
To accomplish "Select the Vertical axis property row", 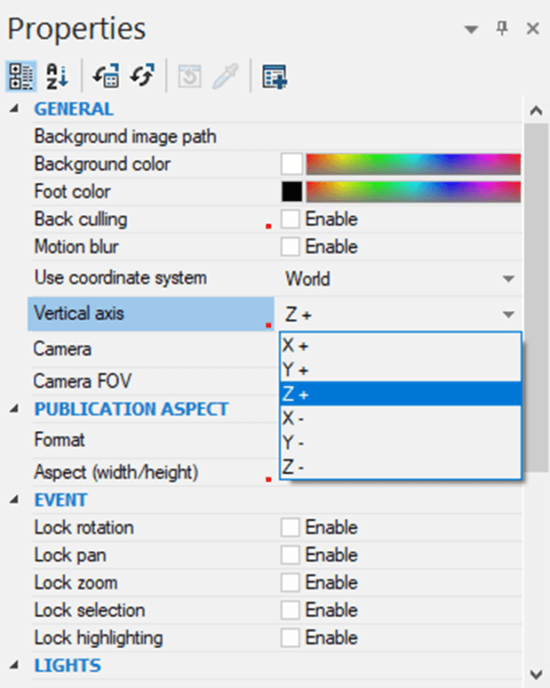I will (x=151, y=314).
